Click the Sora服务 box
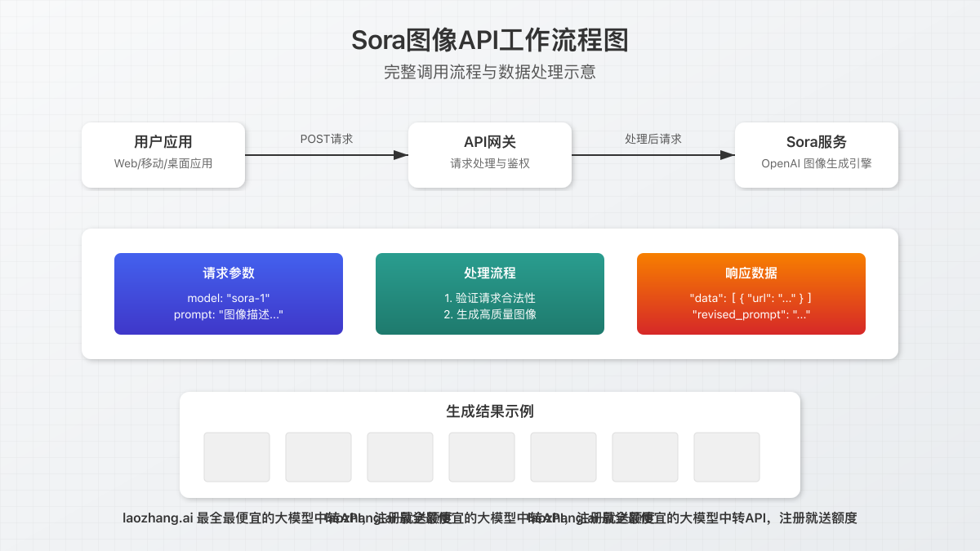 pyautogui.click(x=817, y=155)
